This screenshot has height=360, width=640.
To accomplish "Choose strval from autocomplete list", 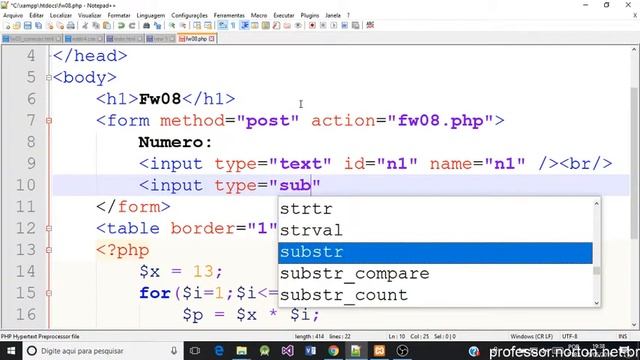I will click(435, 230).
